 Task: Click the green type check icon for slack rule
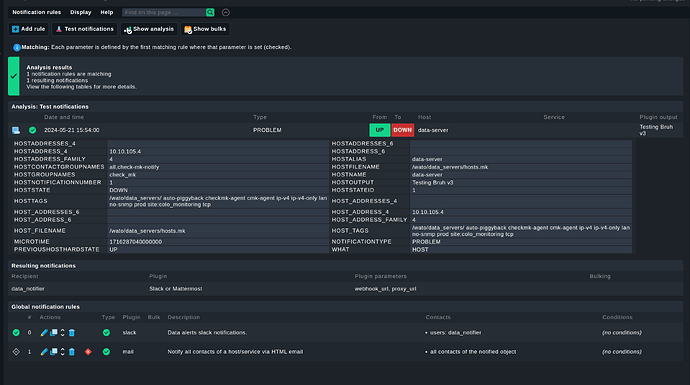tap(106, 333)
